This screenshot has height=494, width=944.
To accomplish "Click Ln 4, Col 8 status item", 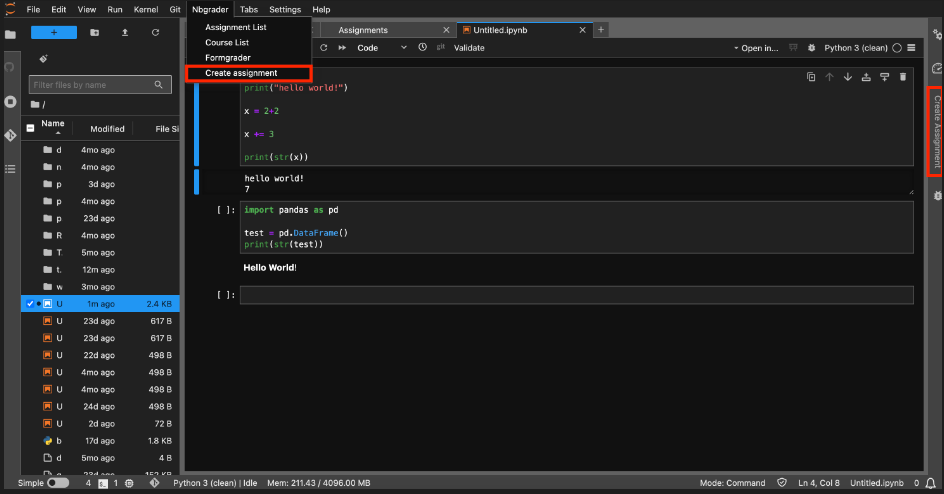I will click(819, 483).
